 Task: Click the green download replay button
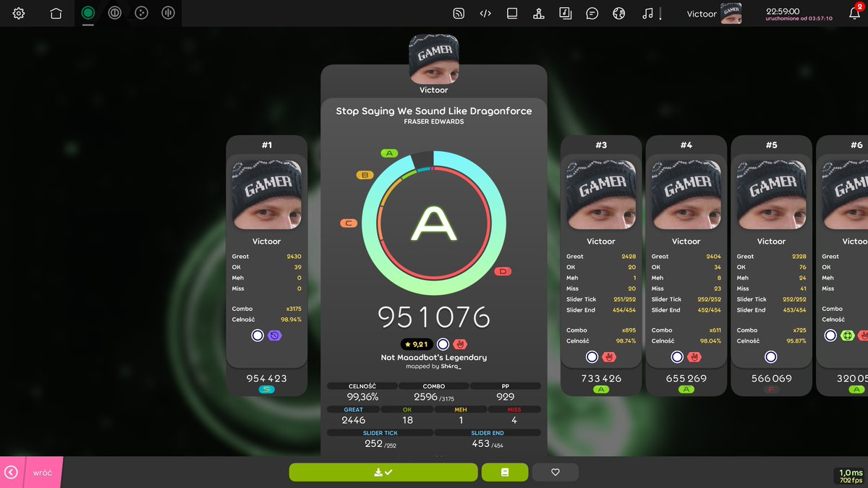point(383,472)
